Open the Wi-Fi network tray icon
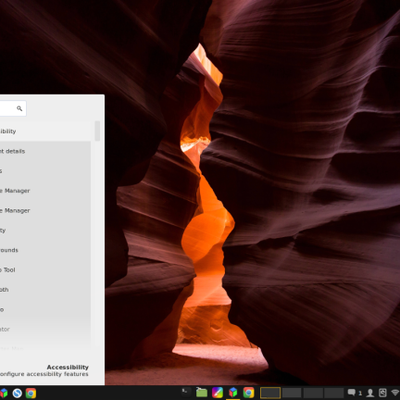Image resolution: width=400 pixels, height=400 pixels. pos(396,393)
